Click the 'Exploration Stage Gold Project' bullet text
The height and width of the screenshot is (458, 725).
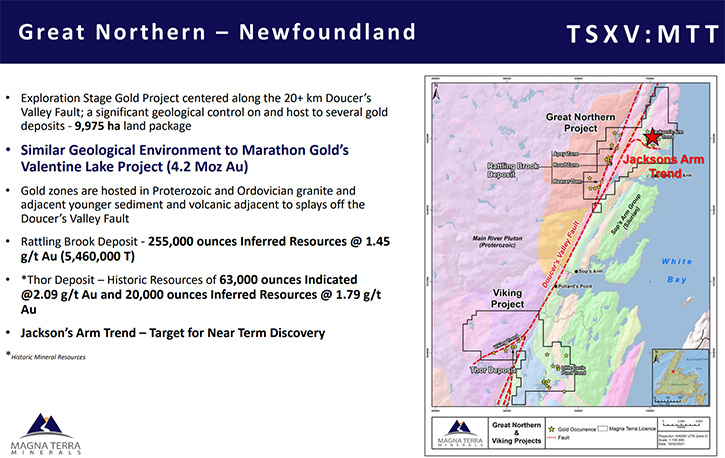(x=204, y=112)
